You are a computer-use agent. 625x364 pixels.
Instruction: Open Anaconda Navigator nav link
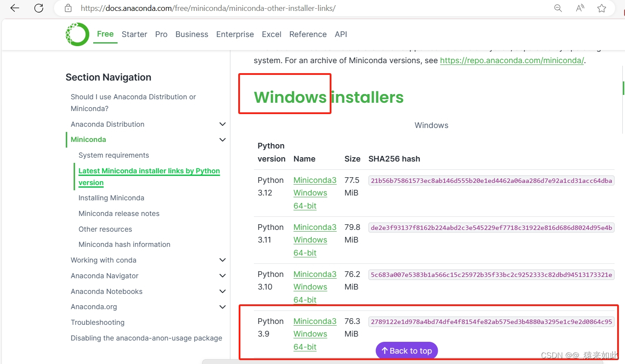pyautogui.click(x=105, y=276)
